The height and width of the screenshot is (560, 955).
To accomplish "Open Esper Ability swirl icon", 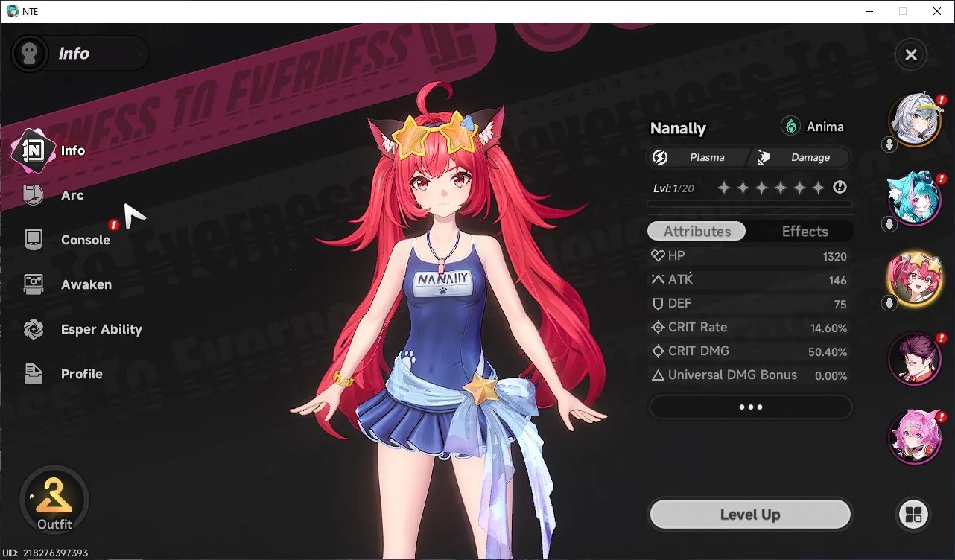I will coord(34,329).
